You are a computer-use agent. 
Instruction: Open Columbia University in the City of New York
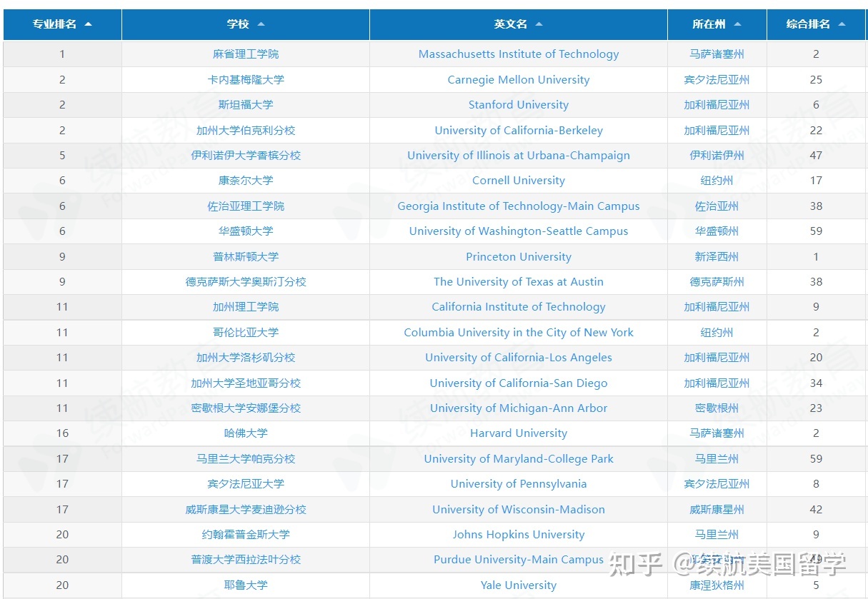[x=519, y=333]
